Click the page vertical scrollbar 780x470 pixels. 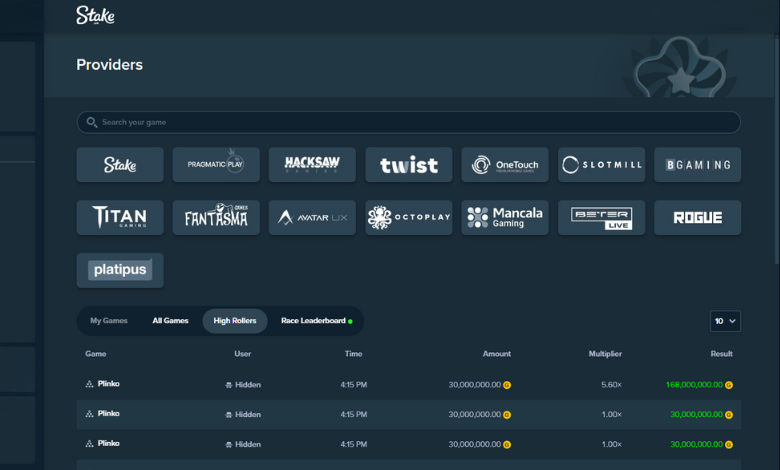click(x=777, y=149)
